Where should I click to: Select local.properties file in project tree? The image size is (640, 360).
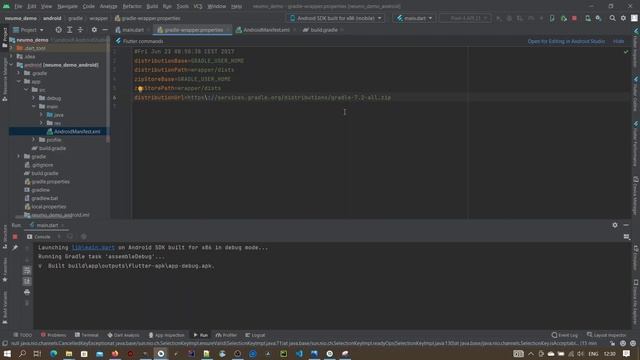click(x=49, y=207)
